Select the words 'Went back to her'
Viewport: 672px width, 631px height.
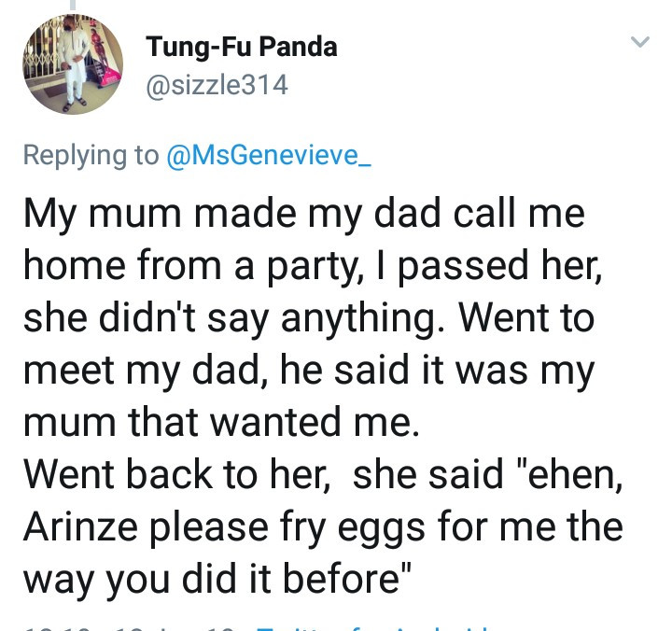click(x=175, y=475)
